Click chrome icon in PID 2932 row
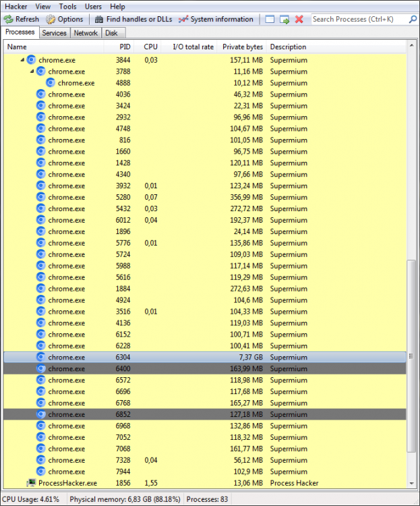This screenshot has height=506, width=420. pyautogui.click(x=41, y=117)
